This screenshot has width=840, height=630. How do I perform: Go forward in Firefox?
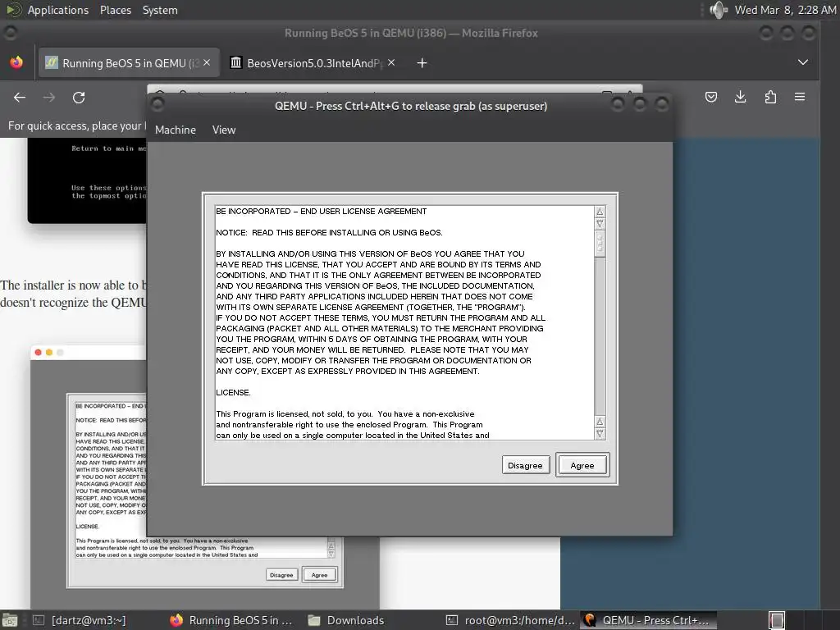pyautogui.click(x=49, y=97)
